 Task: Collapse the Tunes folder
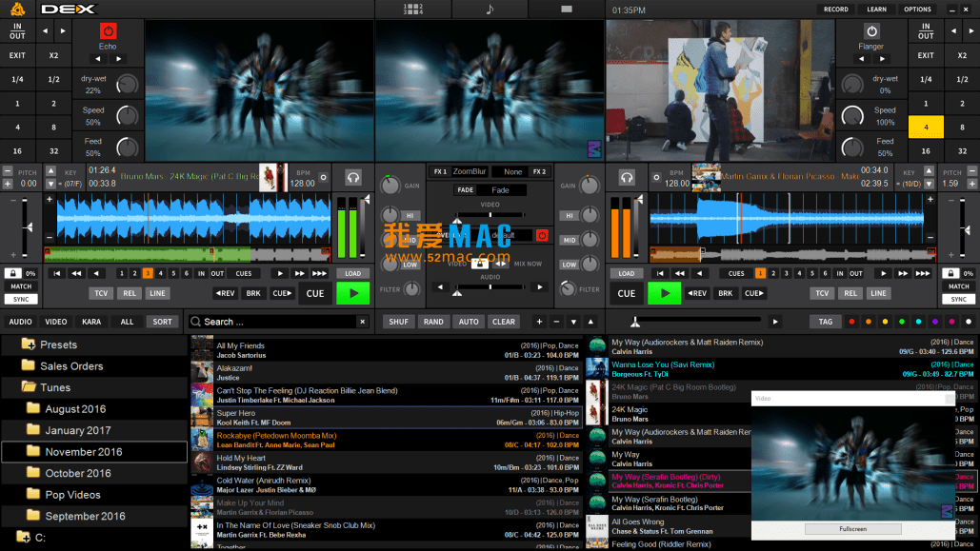(x=29, y=387)
